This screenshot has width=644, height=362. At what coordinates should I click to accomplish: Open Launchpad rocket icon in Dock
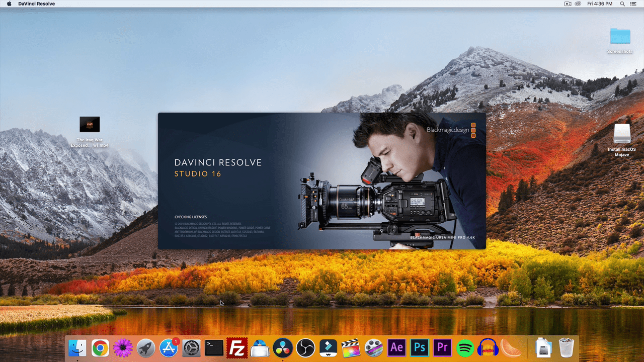146,347
